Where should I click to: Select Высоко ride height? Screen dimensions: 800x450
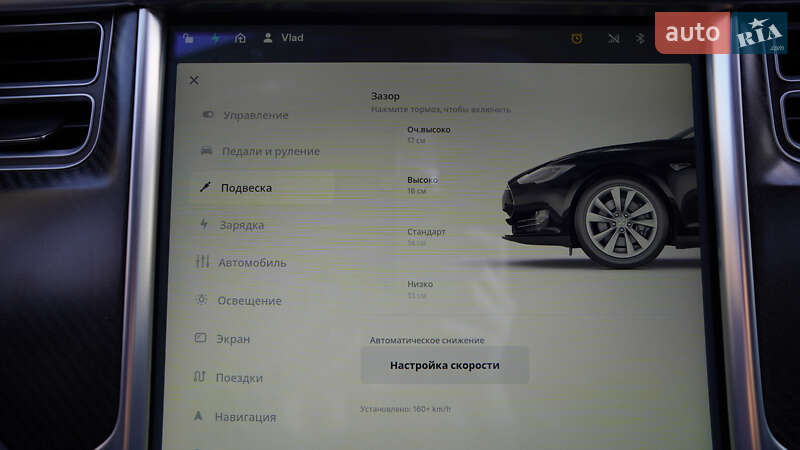point(422,185)
